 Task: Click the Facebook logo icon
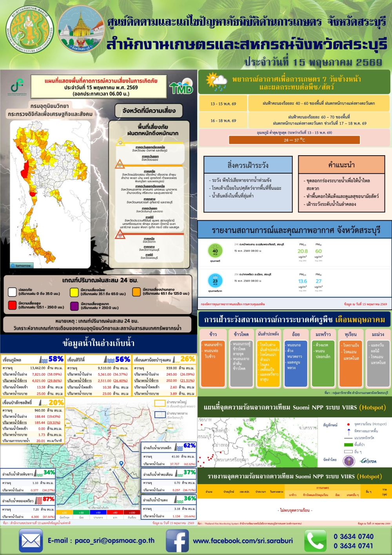tap(177, 540)
